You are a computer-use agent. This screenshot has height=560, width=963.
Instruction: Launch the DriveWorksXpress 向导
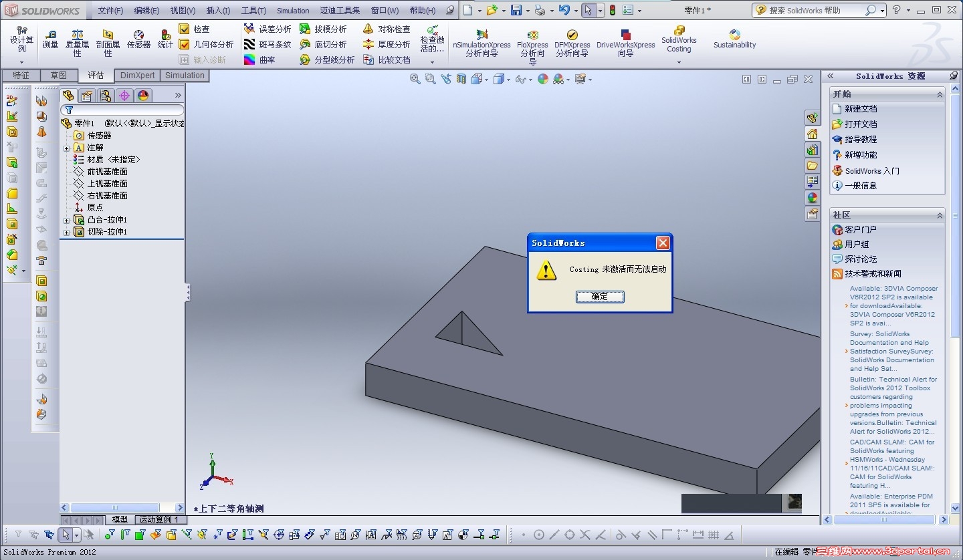(x=625, y=43)
